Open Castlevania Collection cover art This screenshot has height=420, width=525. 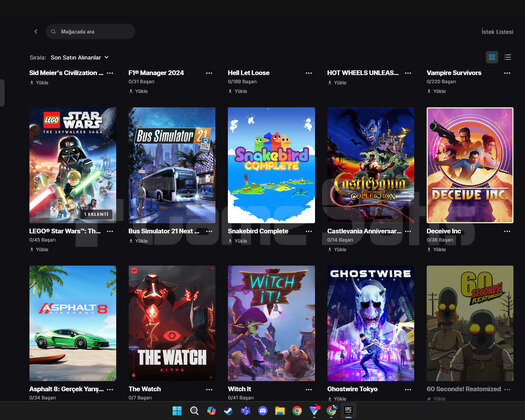point(371,165)
